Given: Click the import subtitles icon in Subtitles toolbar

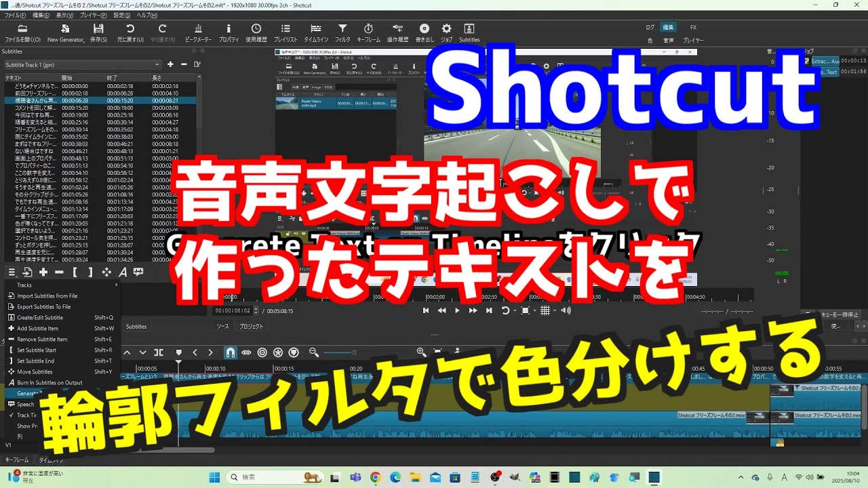Looking at the screenshot, I should [x=28, y=272].
